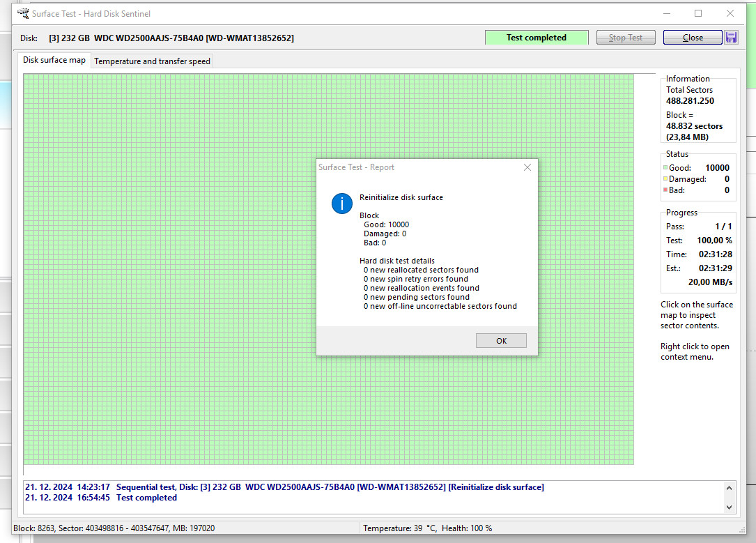Viewport: 756px width, 543px height.
Task: Minimize the Surface Test window
Action: click(666, 13)
